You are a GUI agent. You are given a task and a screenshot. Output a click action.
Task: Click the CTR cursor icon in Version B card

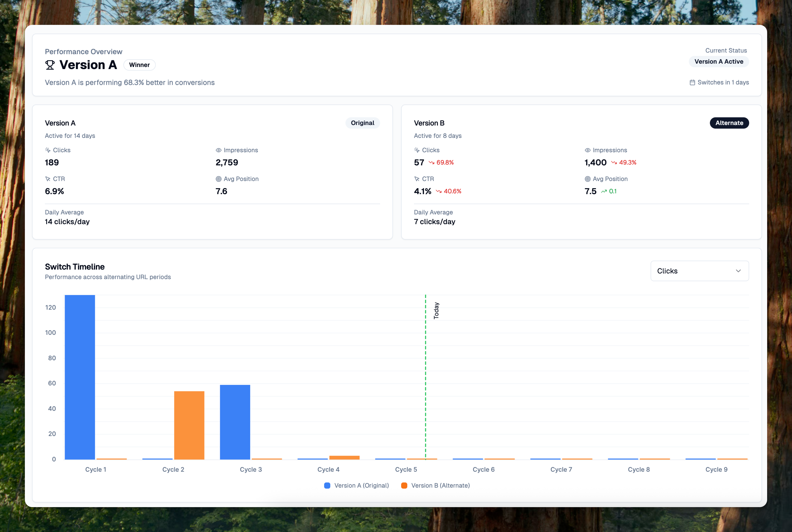[x=417, y=179]
